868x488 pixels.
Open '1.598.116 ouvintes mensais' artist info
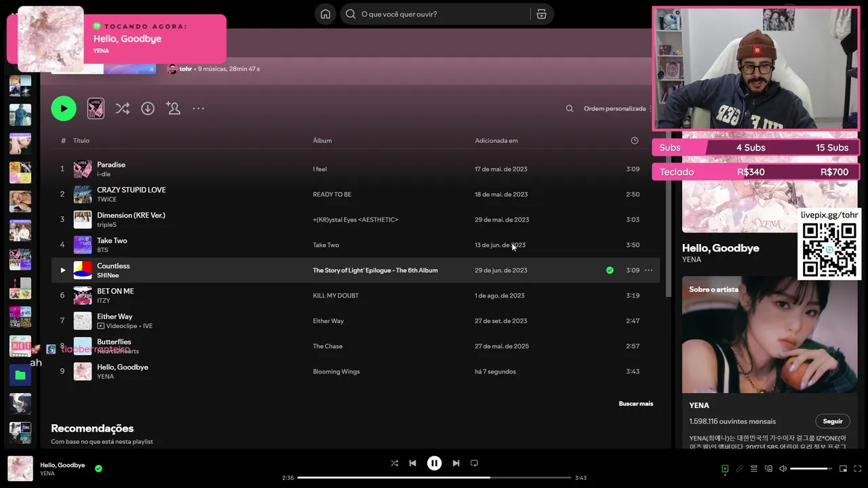pyautogui.click(x=732, y=421)
